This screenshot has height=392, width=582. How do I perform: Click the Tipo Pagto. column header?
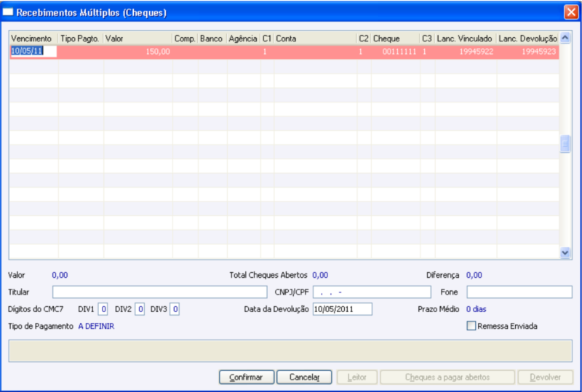point(81,39)
